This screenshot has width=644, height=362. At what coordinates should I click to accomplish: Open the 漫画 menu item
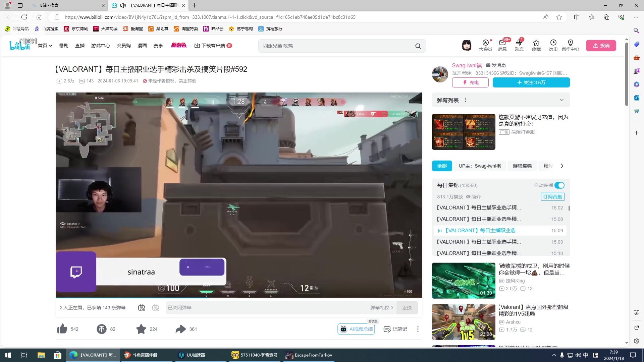click(142, 46)
